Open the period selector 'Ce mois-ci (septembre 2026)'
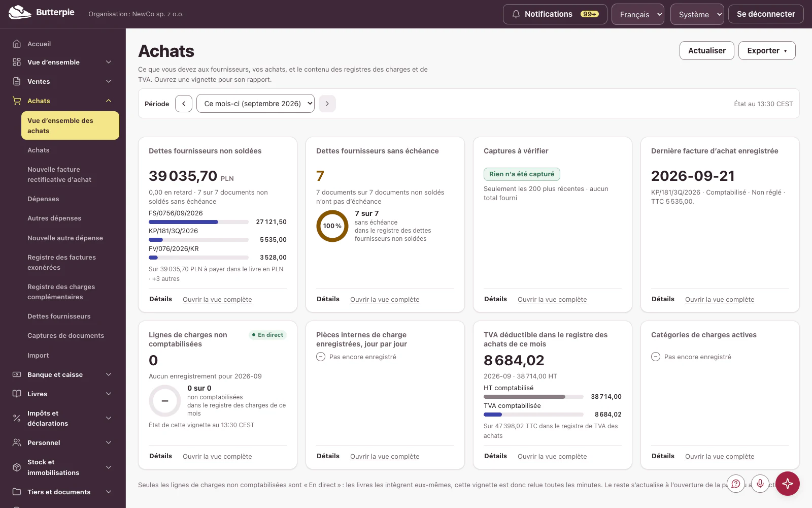The image size is (812, 508). pyautogui.click(x=255, y=104)
